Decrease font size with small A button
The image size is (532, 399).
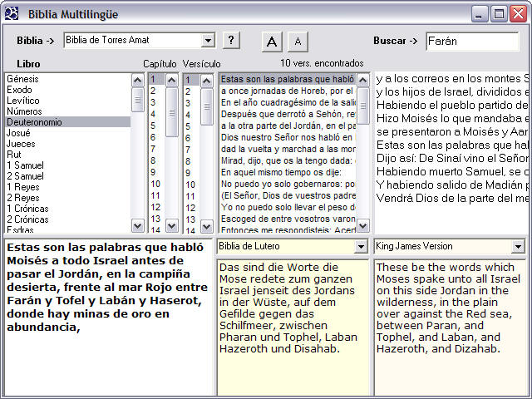[298, 42]
